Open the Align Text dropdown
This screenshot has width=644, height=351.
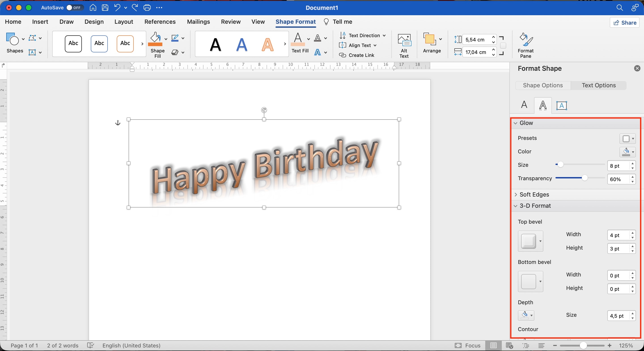(x=358, y=45)
